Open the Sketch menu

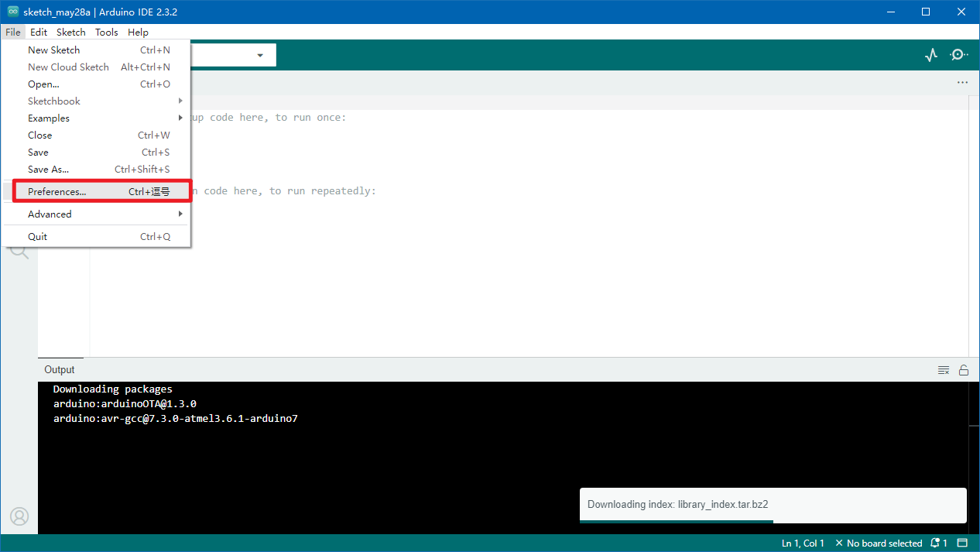click(71, 33)
